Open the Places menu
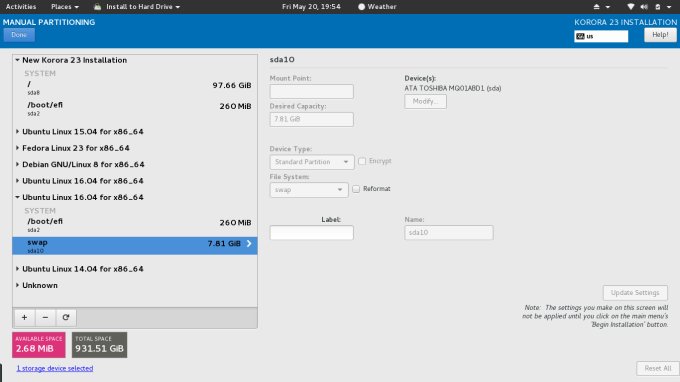Viewport: 680px width, 382px height. pos(65,7)
